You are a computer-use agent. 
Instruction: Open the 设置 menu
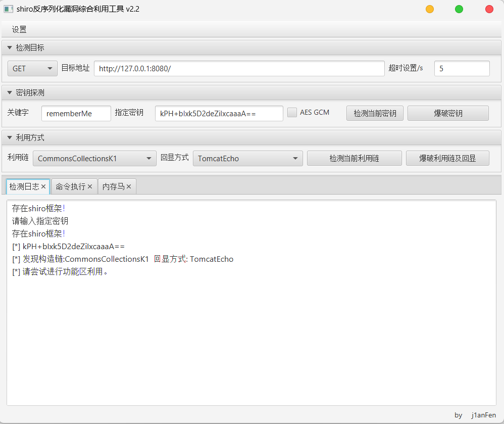click(19, 30)
